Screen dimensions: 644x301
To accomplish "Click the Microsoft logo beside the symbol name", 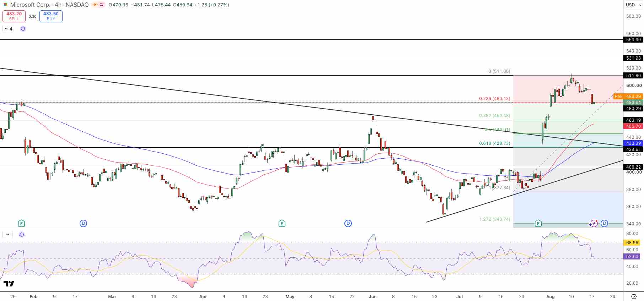I will 6,5.
